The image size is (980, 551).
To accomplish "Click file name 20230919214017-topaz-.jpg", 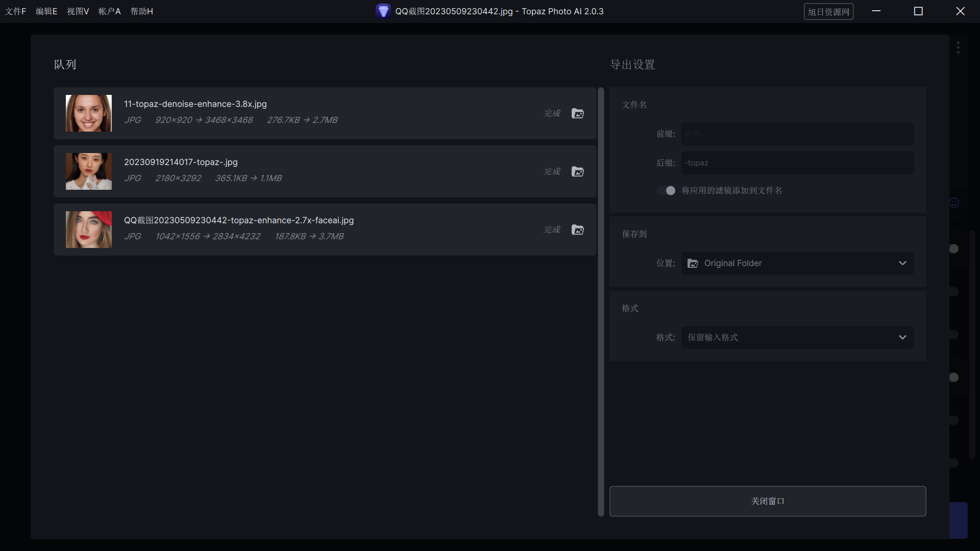I will pos(181,162).
